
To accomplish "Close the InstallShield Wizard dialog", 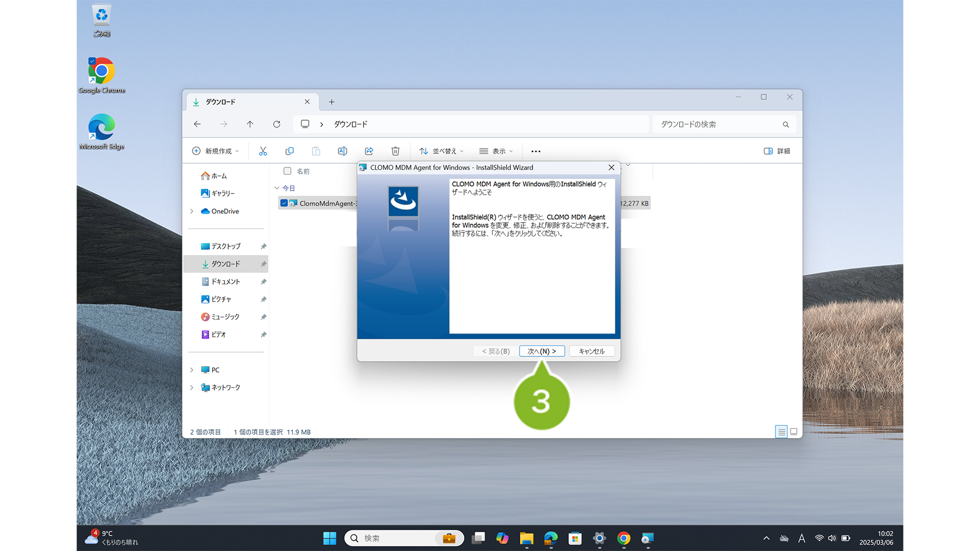I will point(611,168).
